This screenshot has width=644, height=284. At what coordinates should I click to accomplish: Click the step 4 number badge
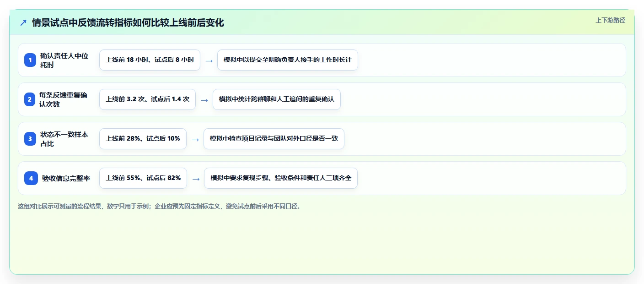[x=31, y=178]
